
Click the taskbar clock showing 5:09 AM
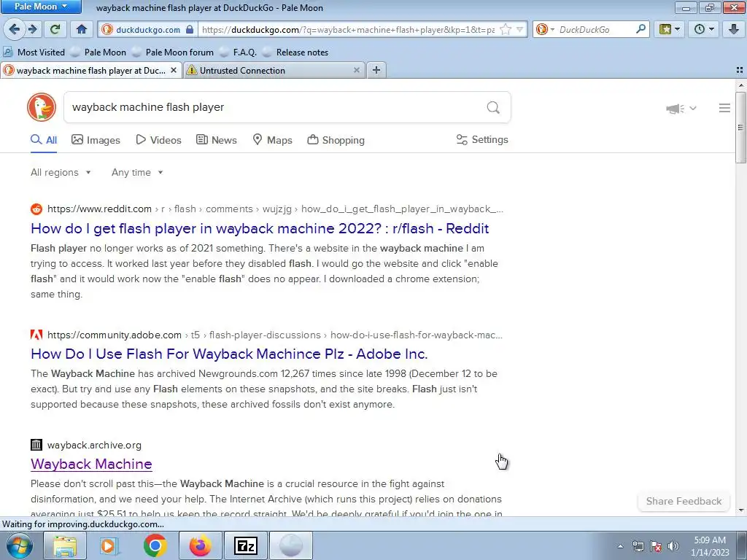tap(710, 546)
